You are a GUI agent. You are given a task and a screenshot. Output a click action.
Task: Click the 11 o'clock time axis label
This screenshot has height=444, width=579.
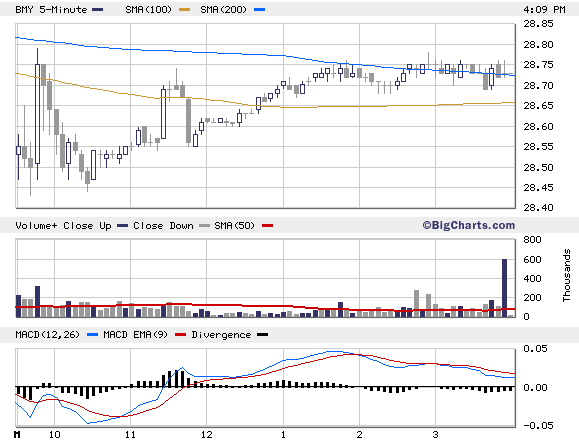click(130, 435)
